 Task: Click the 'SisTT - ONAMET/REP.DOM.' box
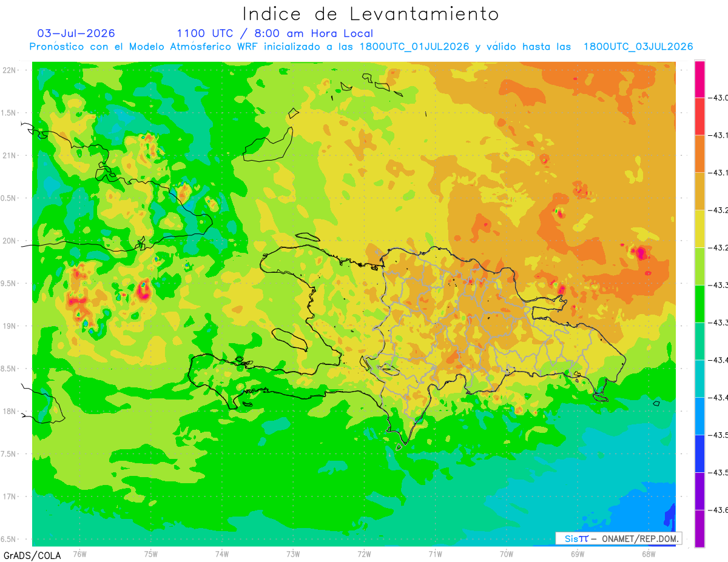tap(619, 538)
